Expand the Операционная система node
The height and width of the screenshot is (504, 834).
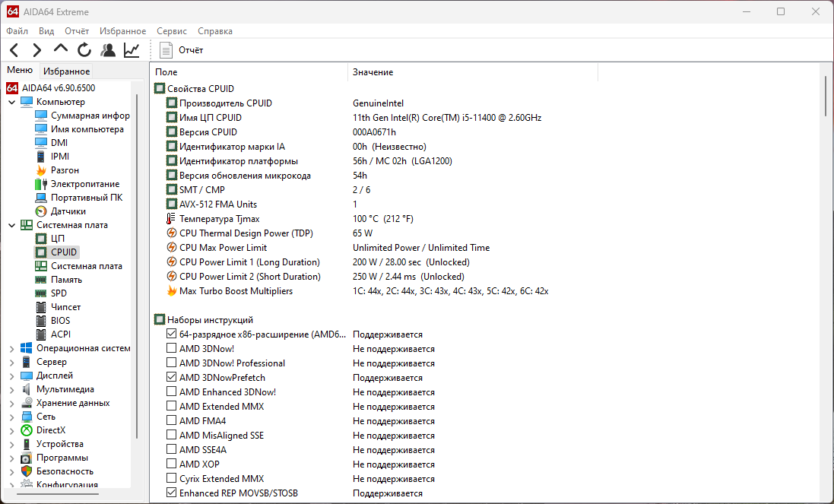click(11, 348)
